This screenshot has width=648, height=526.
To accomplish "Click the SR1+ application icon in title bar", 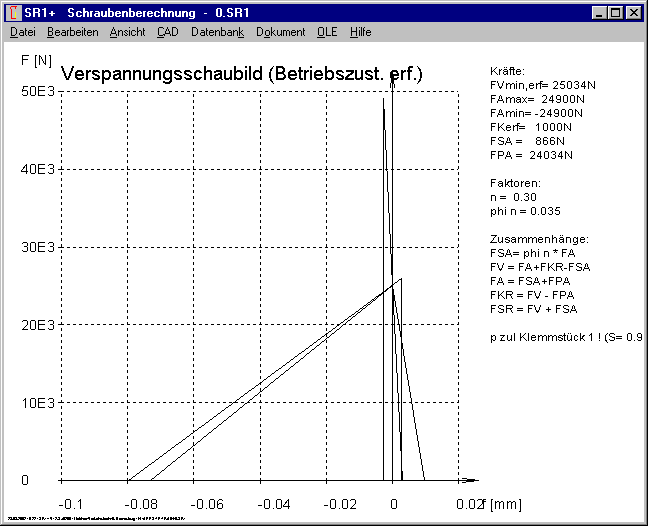I will click(x=13, y=12).
